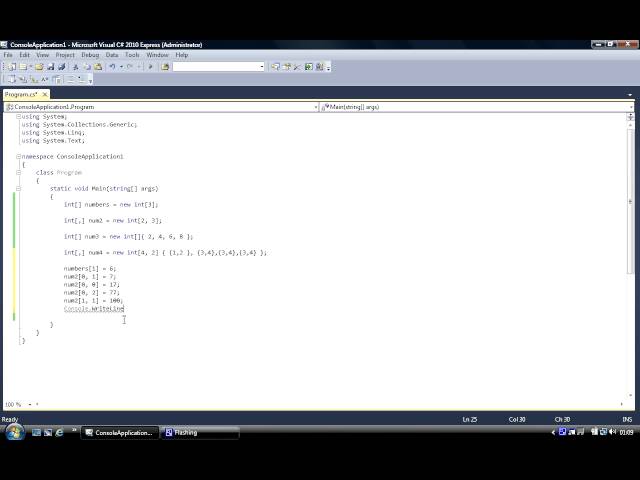Screen dimensions: 640x480
Task: Click the Copy toolbar icon
Action: click(87, 67)
